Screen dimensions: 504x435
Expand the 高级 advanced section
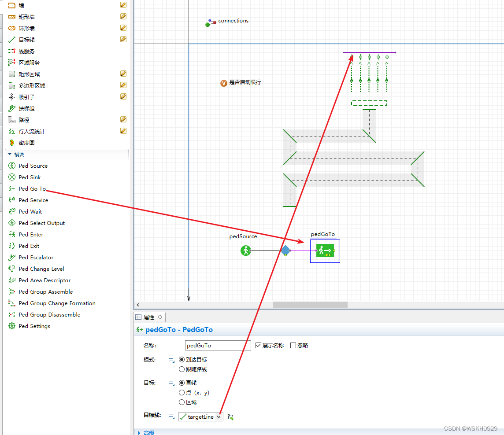pos(139,433)
